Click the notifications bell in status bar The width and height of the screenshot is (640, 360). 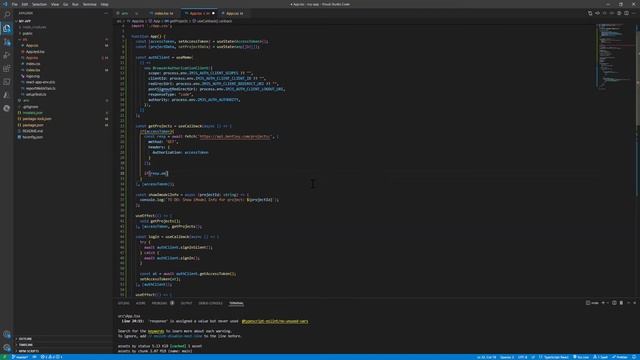click(x=635, y=357)
